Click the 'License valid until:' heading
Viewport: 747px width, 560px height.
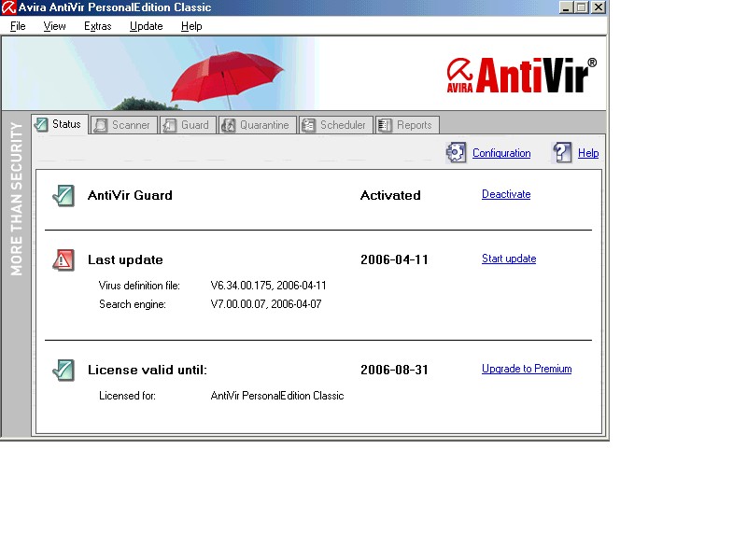pos(148,370)
